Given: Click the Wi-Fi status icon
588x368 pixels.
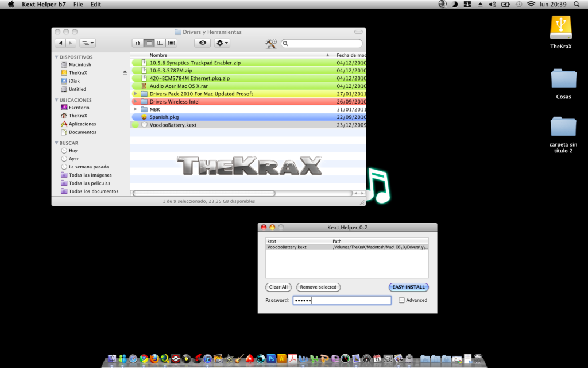Looking at the screenshot, I should 531,5.
